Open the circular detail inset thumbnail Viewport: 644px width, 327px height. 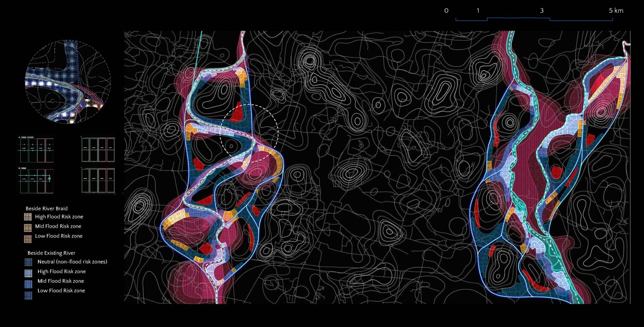pos(68,81)
